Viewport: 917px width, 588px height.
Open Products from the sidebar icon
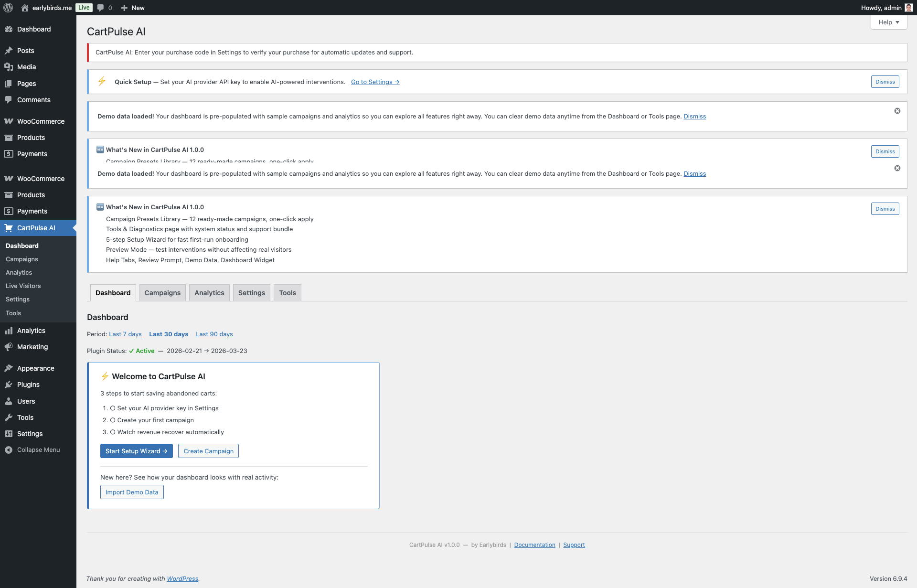click(x=9, y=138)
